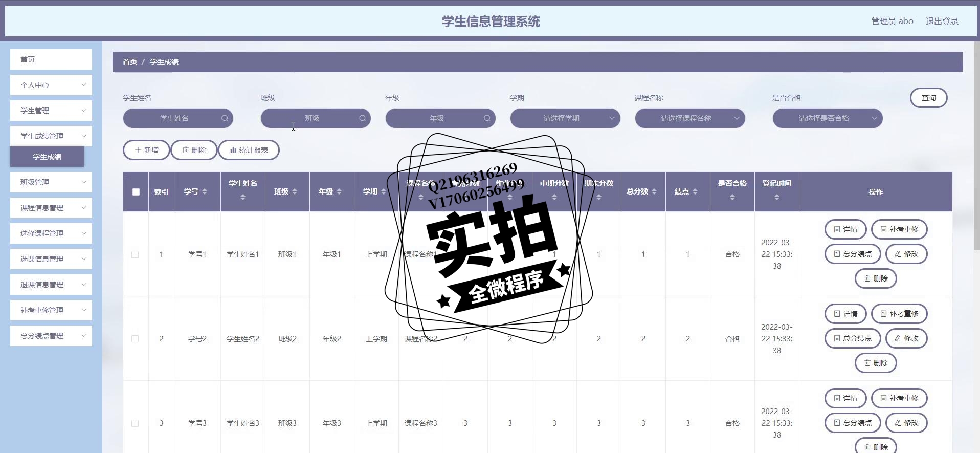Image resolution: width=980 pixels, height=453 pixels.
Task: Click cell text 课程名称3
Action: pos(421,423)
